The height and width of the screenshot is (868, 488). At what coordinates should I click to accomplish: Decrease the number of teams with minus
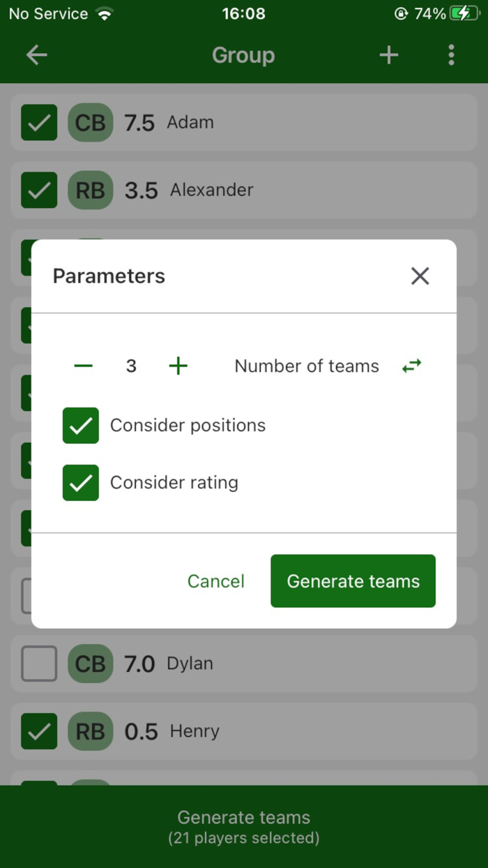82,366
